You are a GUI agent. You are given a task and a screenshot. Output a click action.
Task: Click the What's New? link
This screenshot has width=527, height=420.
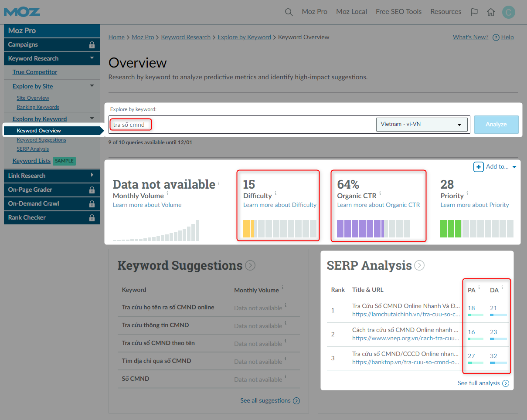[471, 37]
